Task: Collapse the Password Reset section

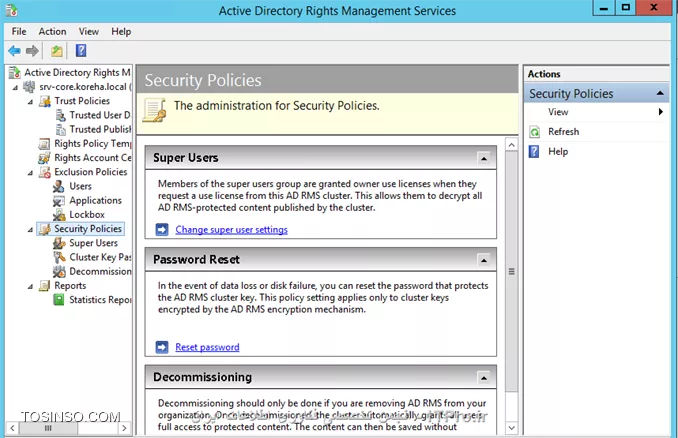Action: (484, 260)
